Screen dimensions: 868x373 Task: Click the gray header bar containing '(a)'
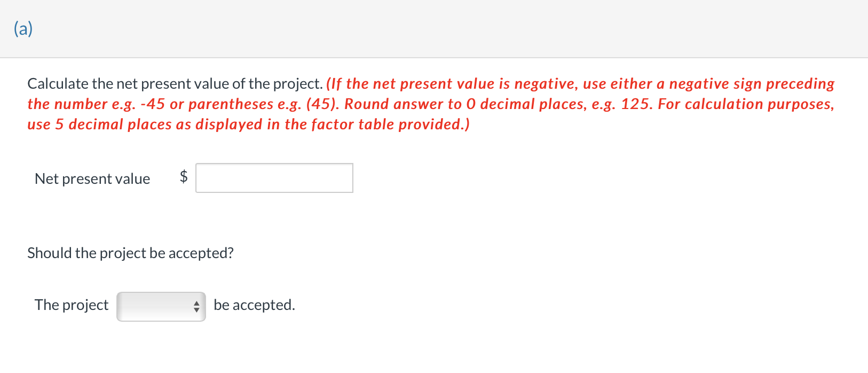coord(427,28)
